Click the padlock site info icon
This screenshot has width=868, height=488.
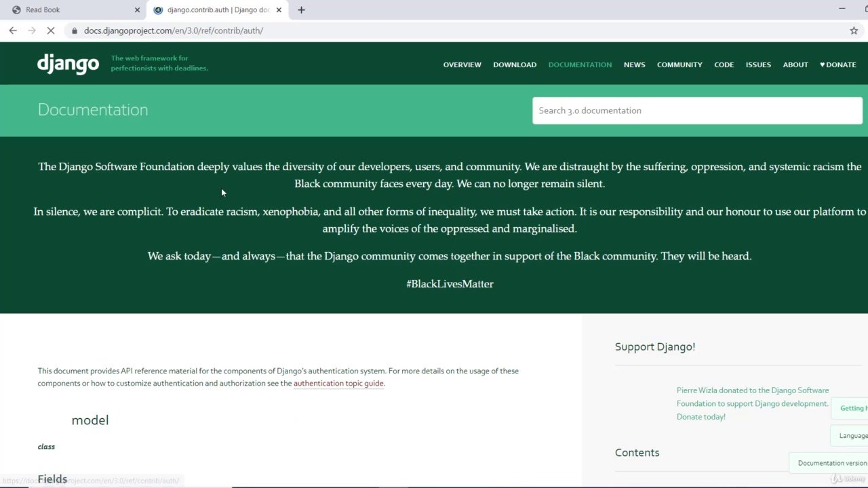point(75,30)
